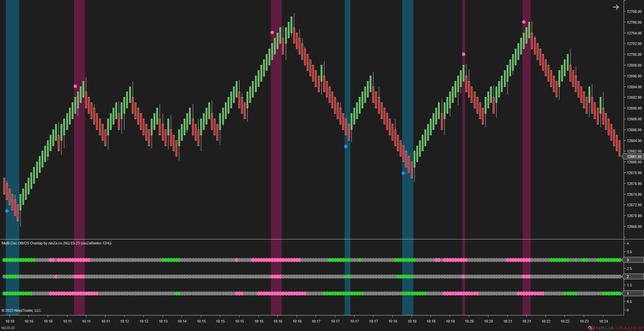Screen dimensions: 644x331
Task: Click the pink dot near the 10:20 price level 12700
Action: point(463,54)
